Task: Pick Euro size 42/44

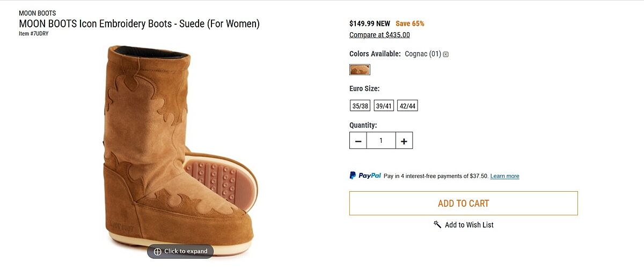Action: click(407, 106)
